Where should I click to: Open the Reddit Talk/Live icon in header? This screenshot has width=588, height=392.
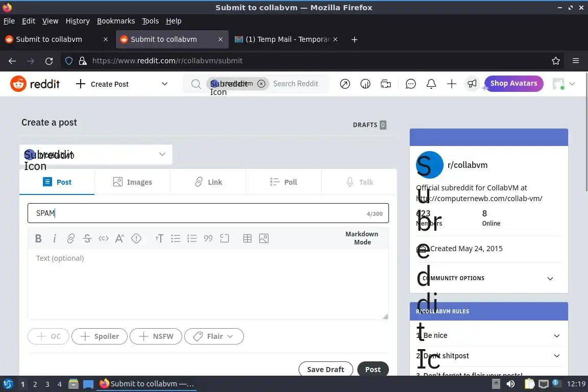click(385, 84)
